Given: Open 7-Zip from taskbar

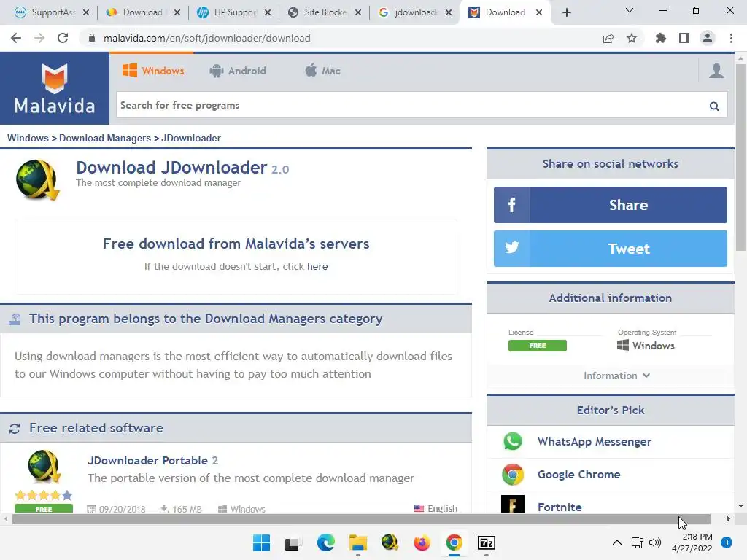Looking at the screenshot, I should [487, 542].
